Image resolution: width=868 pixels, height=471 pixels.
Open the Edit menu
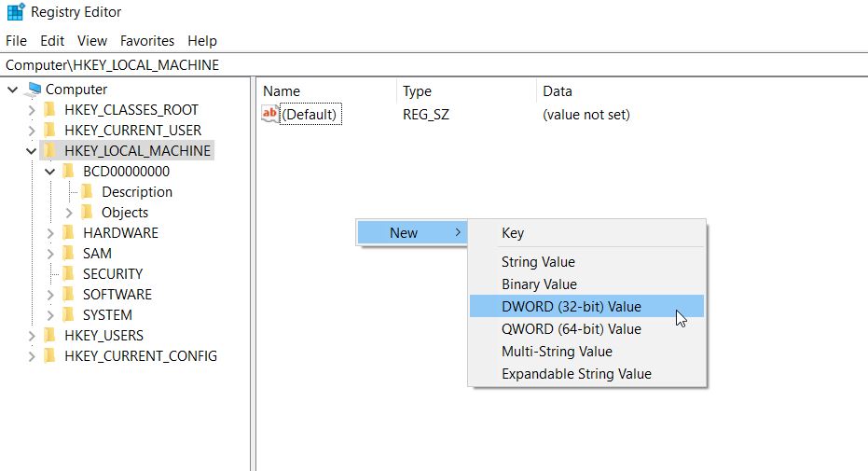[x=52, y=41]
